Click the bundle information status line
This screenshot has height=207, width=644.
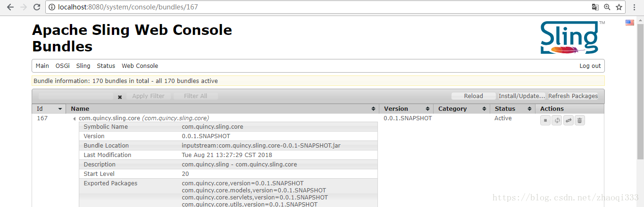coord(318,81)
